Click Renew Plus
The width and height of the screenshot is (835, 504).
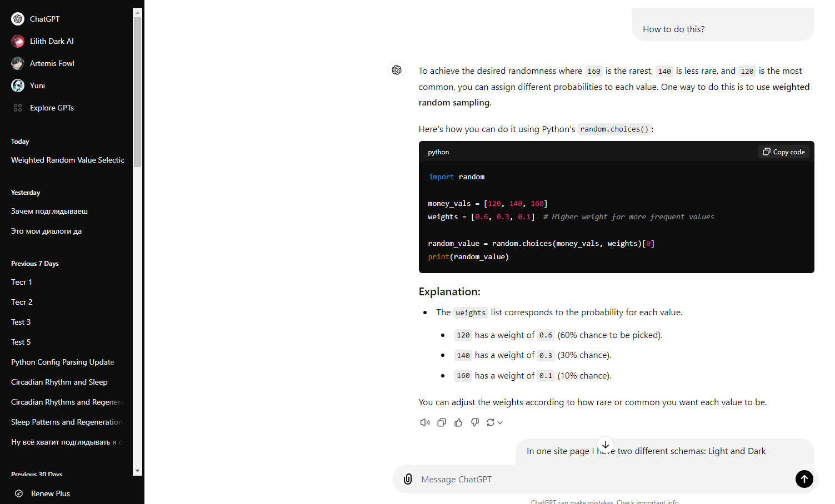(x=50, y=493)
